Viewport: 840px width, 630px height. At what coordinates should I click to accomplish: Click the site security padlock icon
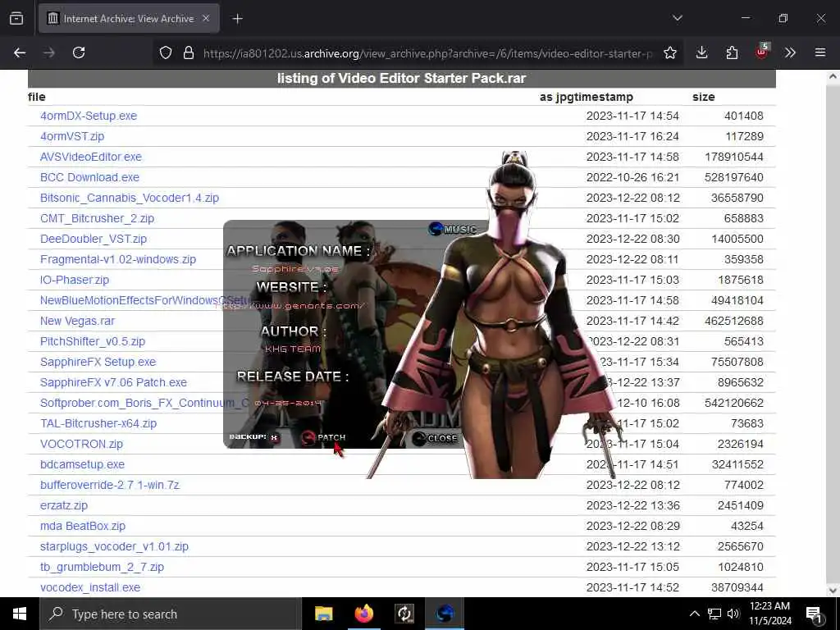pyautogui.click(x=189, y=52)
